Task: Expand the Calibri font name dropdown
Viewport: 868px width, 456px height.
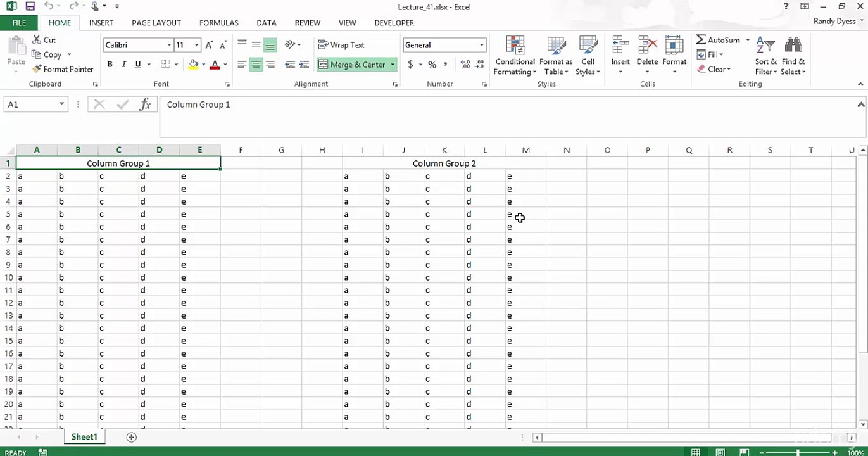Action: (x=169, y=45)
